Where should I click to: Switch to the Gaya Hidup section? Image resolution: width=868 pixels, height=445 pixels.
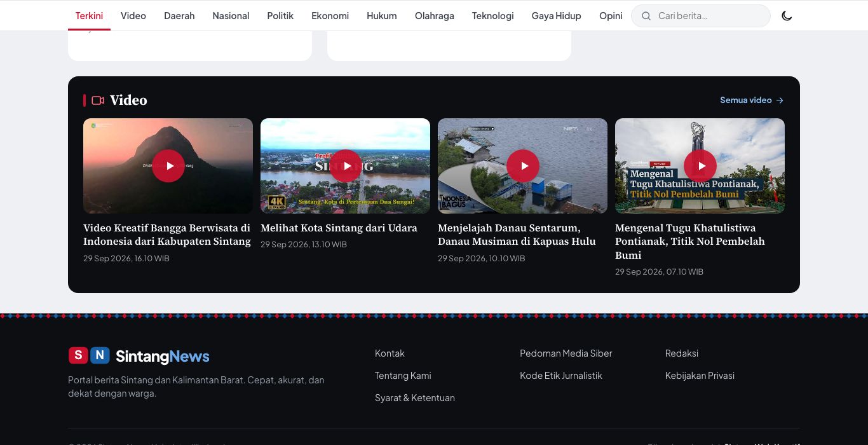pos(557,16)
